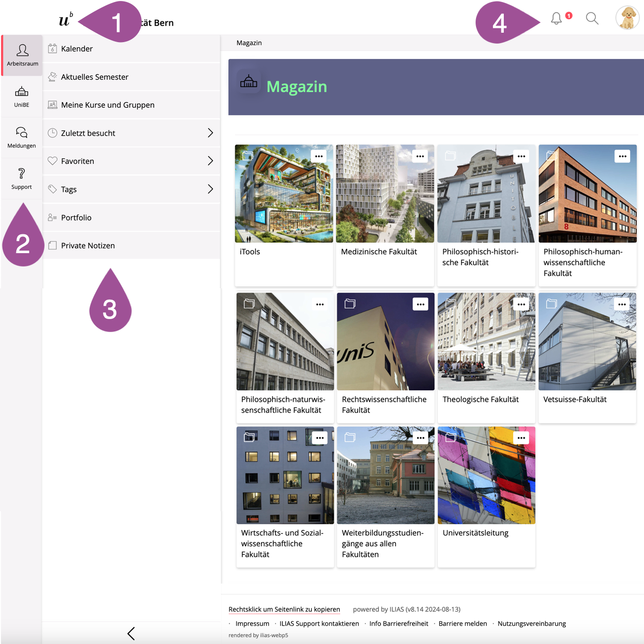Open Meldungen in the sidebar
Image resolution: width=644 pixels, height=644 pixels.
(x=22, y=137)
